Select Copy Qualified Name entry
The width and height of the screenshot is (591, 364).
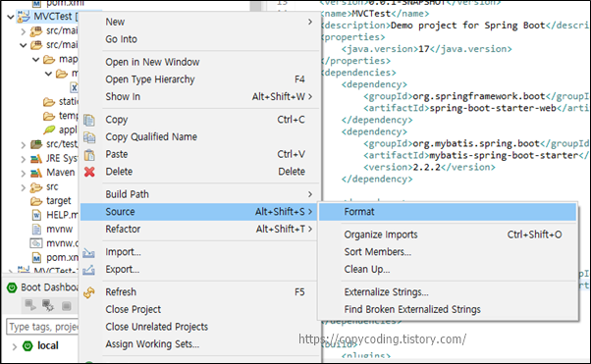click(199, 136)
